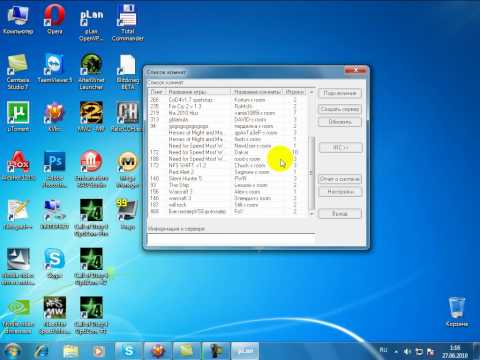Open the Skype desktop shortcut
The height and width of the screenshot is (360, 480).
pos(54,263)
